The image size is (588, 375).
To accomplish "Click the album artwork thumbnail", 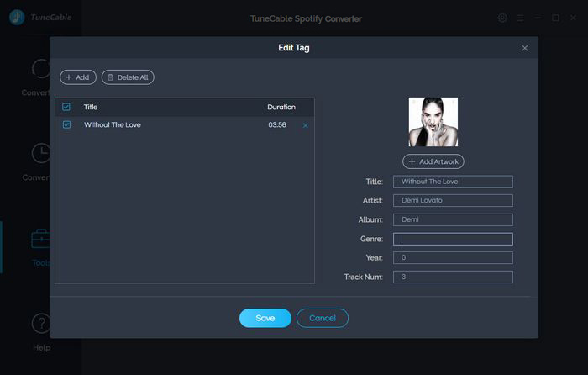I will (x=433, y=122).
